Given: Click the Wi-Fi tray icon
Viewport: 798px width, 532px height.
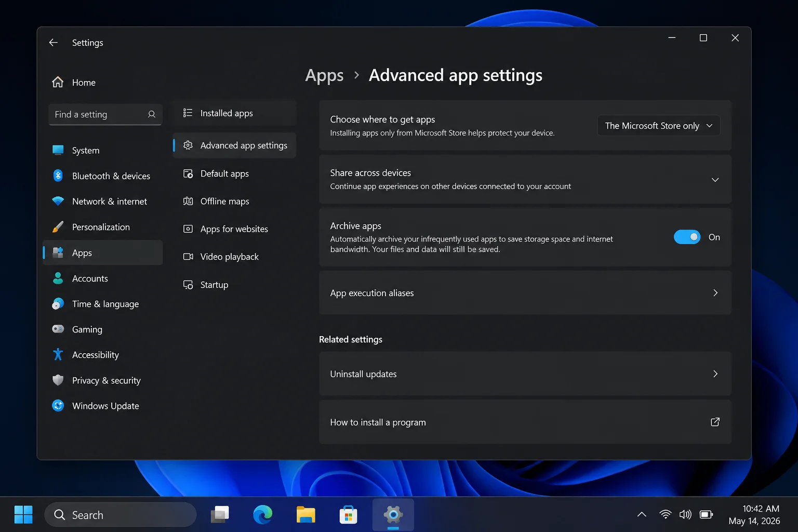Looking at the screenshot, I should click(666, 514).
